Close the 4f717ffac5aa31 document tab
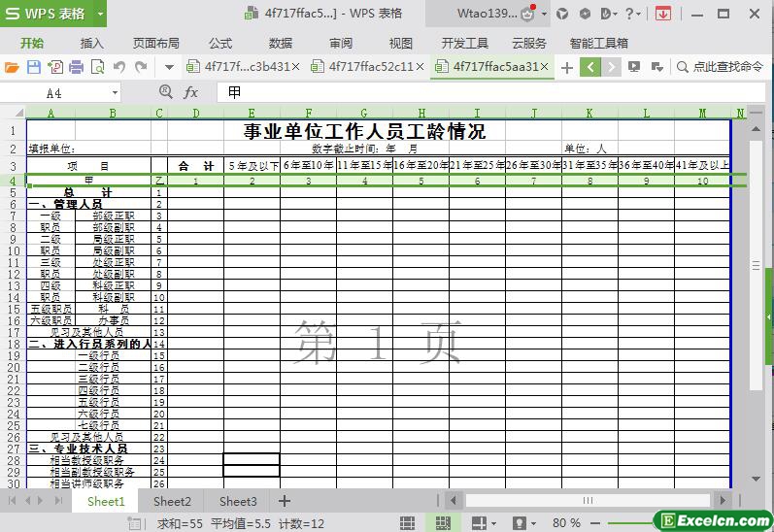Viewport: 774px width, 532px height. (544, 67)
